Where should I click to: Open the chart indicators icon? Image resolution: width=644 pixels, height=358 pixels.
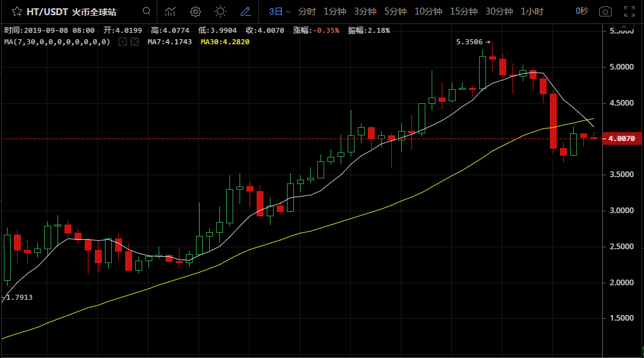(x=170, y=11)
